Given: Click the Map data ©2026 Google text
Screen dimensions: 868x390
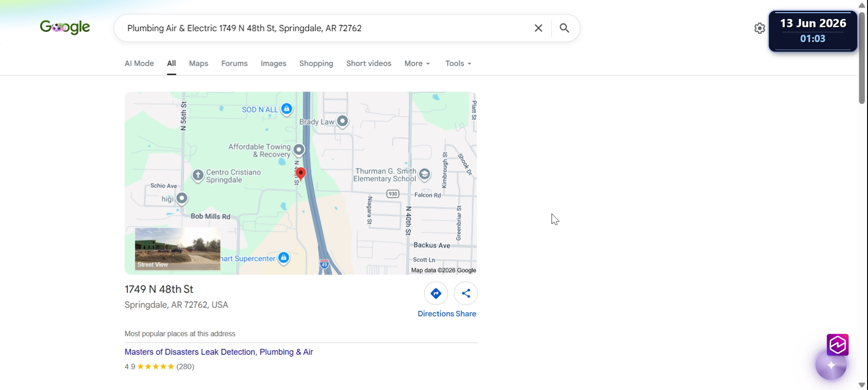Looking at the screenshot, I should point(443,270).
